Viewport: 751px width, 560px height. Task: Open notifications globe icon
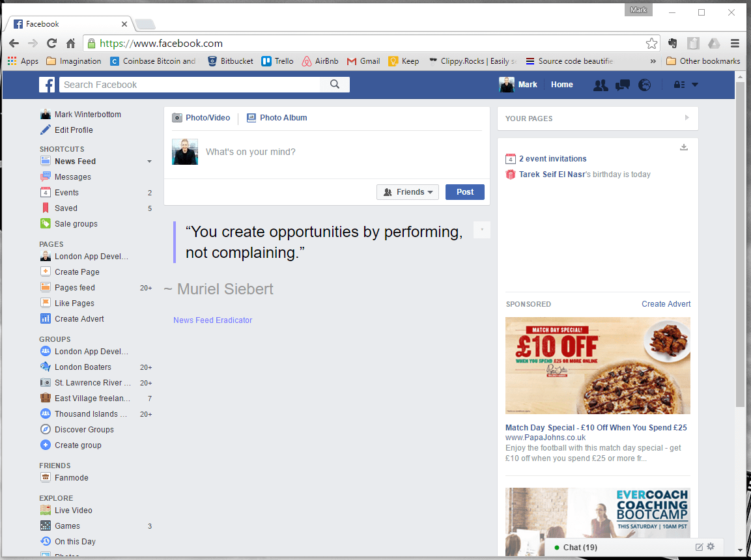click(644, 85)
